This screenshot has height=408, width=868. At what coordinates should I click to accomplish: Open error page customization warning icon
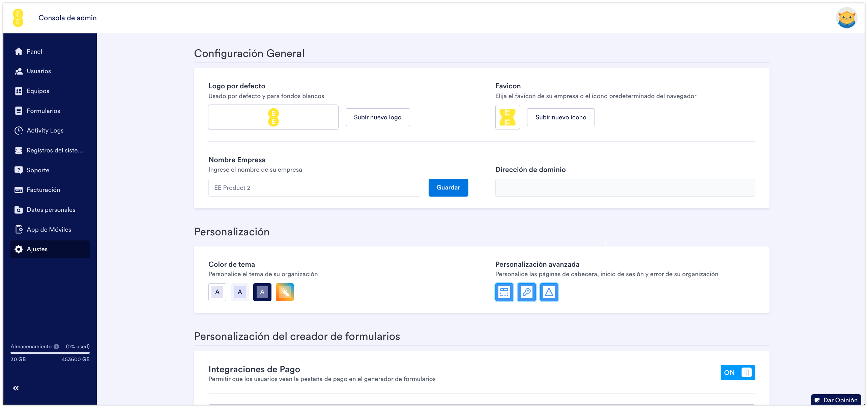click(x=549, y=292)
